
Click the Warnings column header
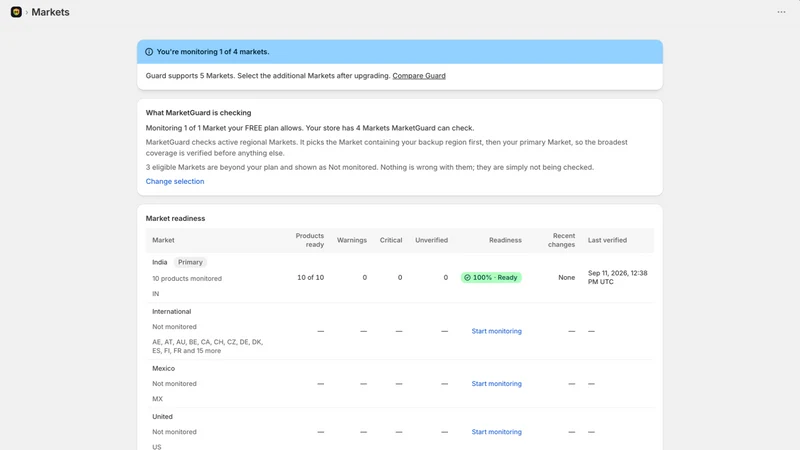[x=352, y=240]
